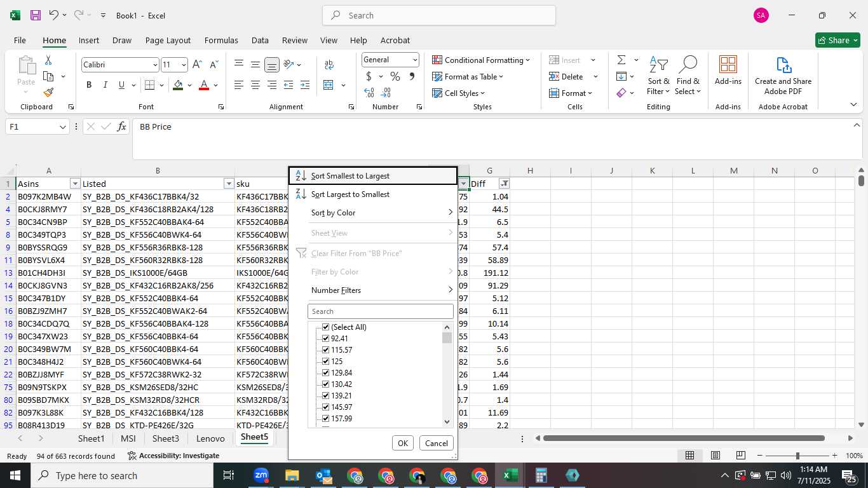Choose Sort Largest to Smallest

373,194
